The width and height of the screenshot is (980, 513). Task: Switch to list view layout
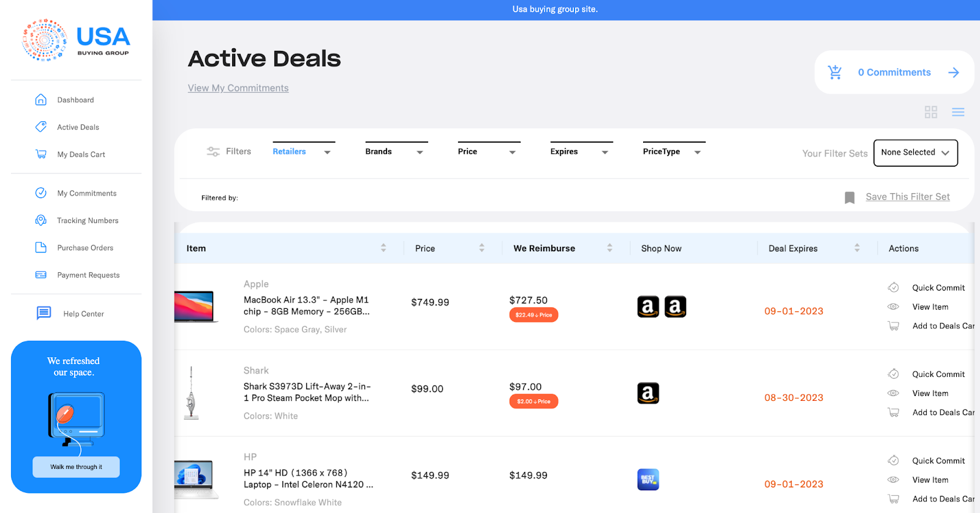(958, 112)
